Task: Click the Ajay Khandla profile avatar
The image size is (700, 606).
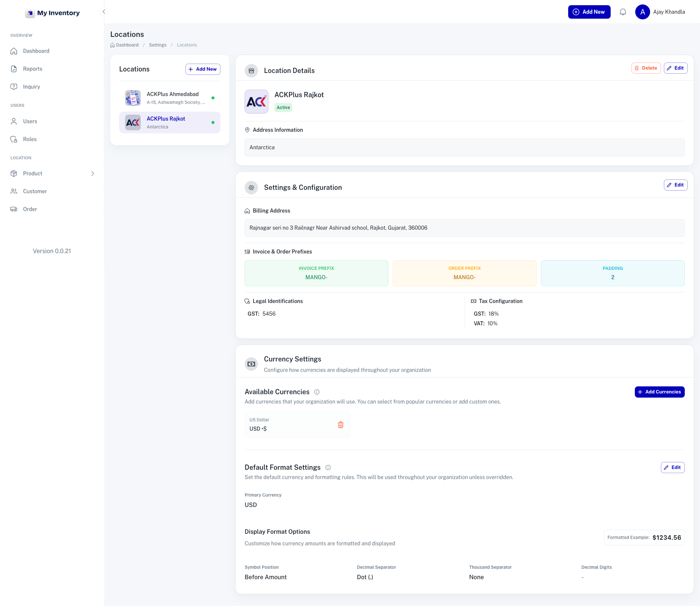Action: click(x=642, y=12)
